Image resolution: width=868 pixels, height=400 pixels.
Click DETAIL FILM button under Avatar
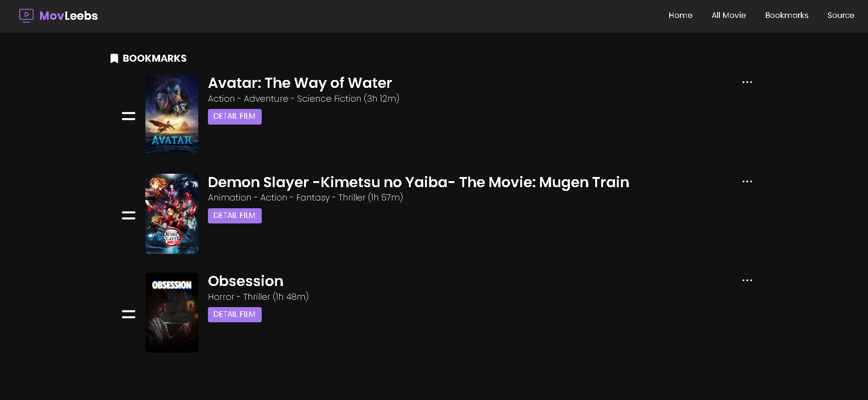[x=235, y=117]
